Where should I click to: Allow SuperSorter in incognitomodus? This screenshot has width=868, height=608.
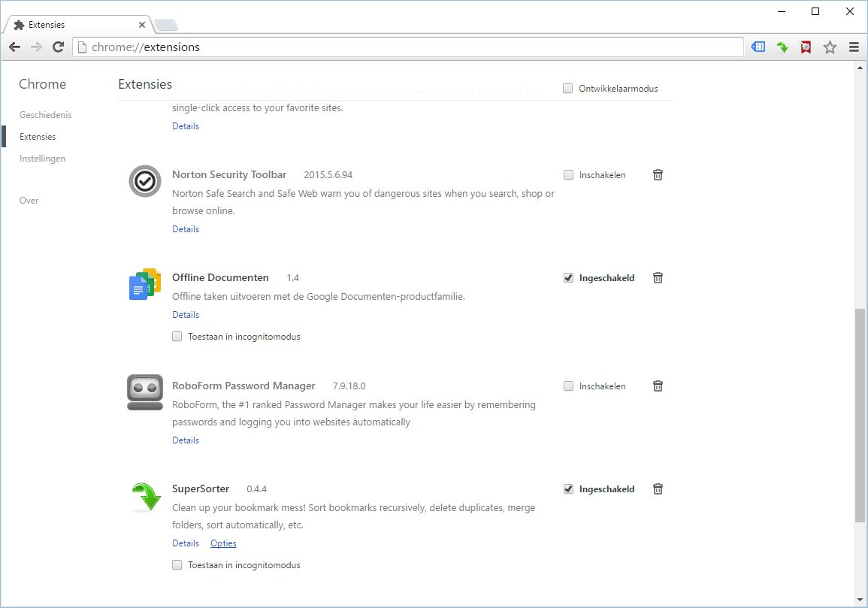pyautogui.click(x=177, y=564)
